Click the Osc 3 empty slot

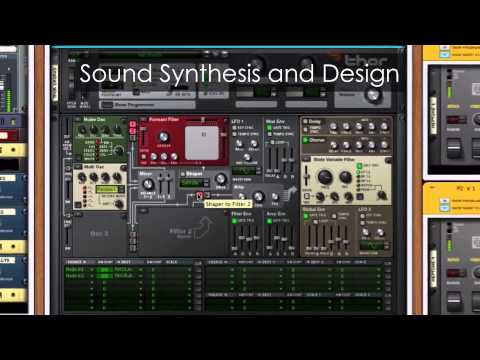(99, 234)
